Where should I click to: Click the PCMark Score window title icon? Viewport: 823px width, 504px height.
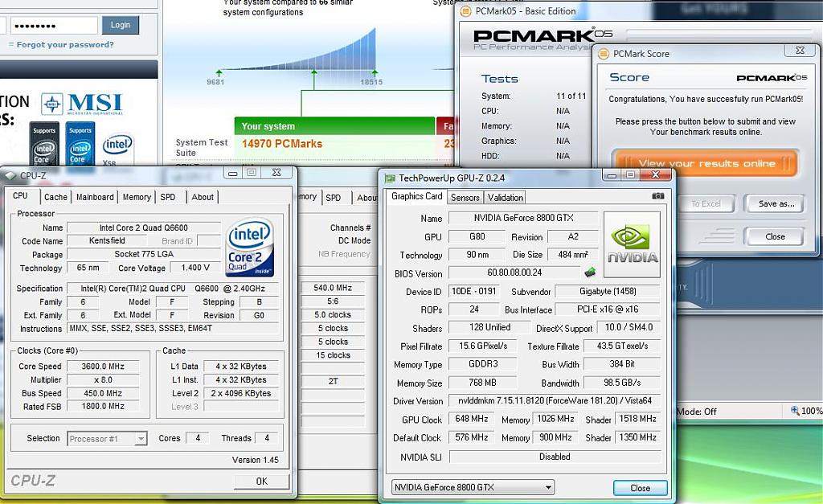pos(604,54)
